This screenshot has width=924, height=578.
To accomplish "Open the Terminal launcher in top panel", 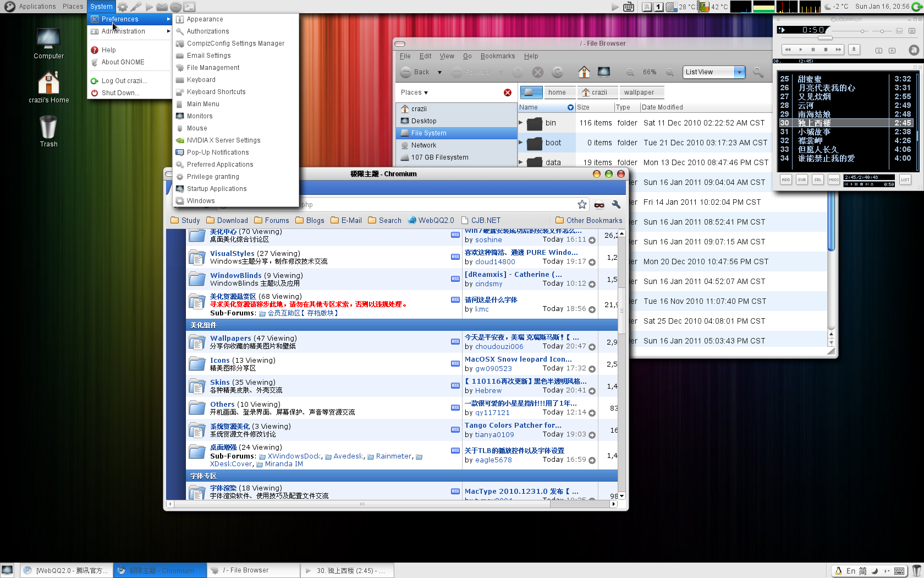I will [x=189, y=7].
